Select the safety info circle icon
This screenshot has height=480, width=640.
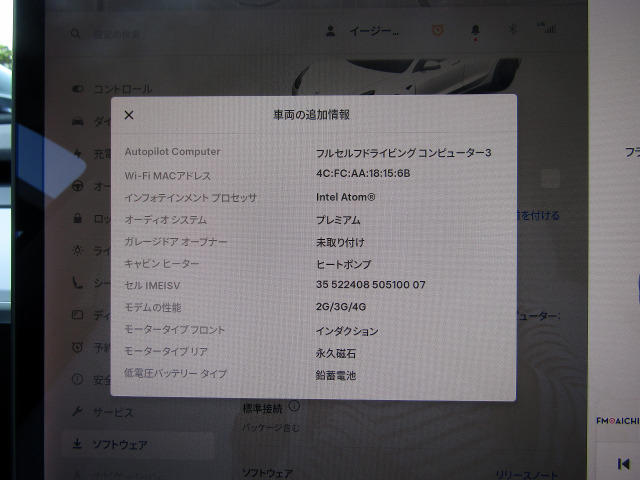point(78,379)
